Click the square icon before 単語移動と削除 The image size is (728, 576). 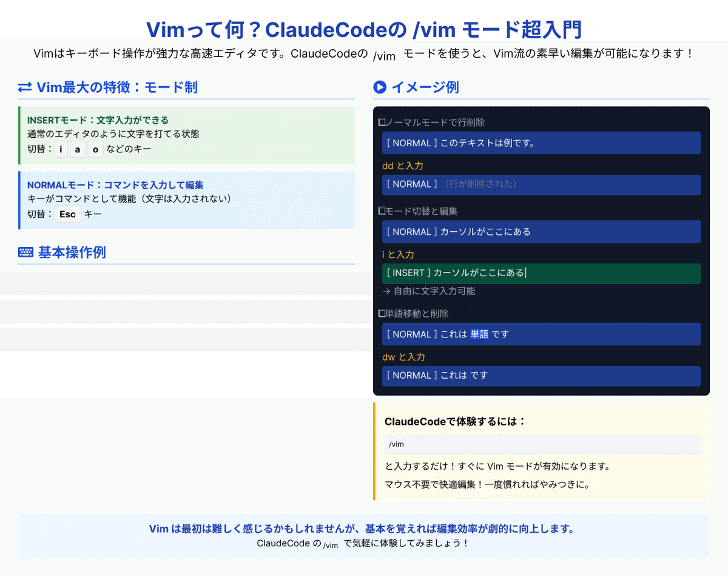(x=381, y=313)
